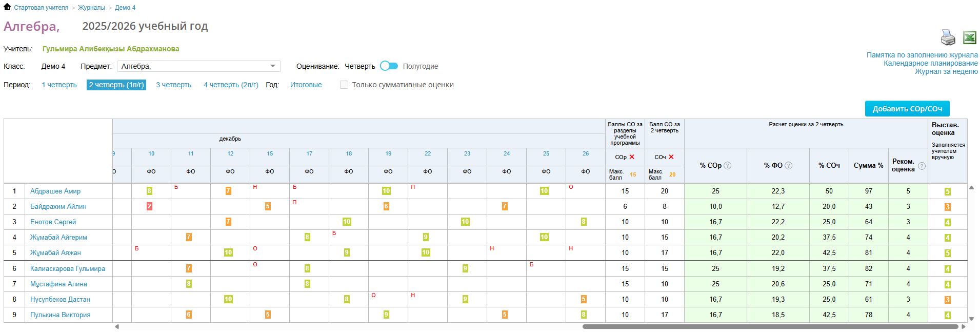The width and height of the screenshot is (980, 332).
Task: Open student Абдрашев Амир
Action: point(55,191)
